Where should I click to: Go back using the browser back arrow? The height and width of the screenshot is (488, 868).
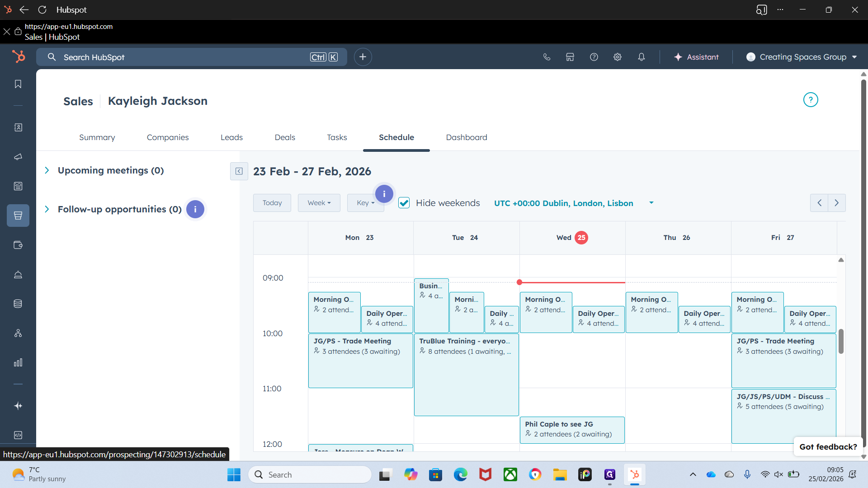[x=24, y=9]
